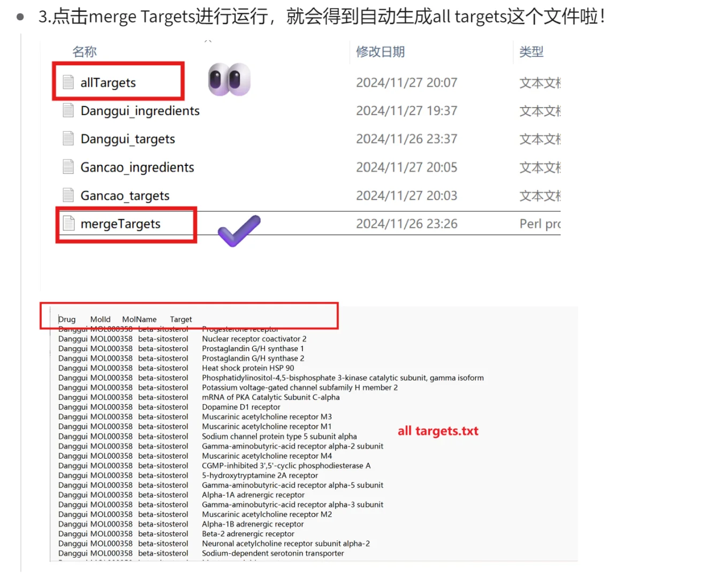This screenshot has height=578, width=728.
Task: Click the Danggui_ingredients document icon
Action: [68, 110]
